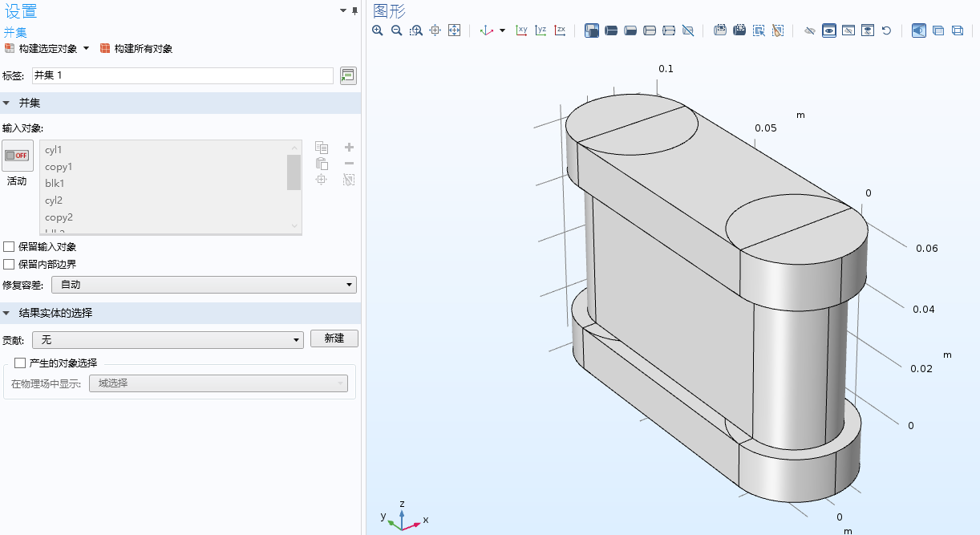
Task: Click the zoom out magnifier icon
Action: [397, 30]
